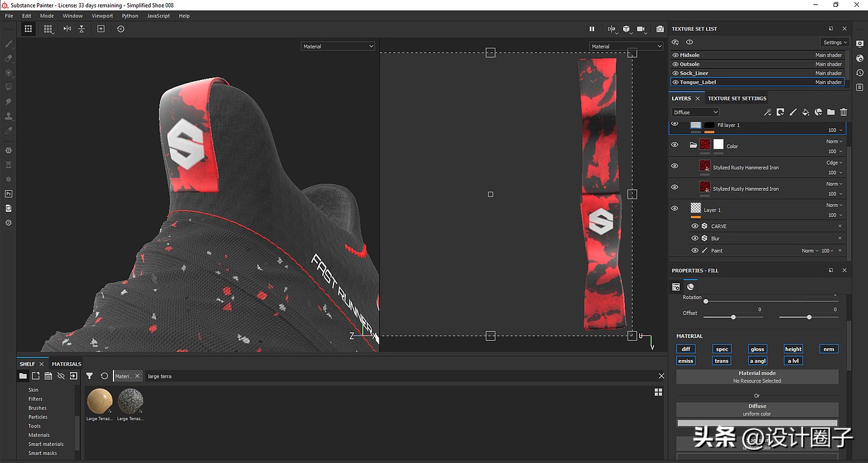
Task: Add a new folder in layers panel
Action: 831,112
